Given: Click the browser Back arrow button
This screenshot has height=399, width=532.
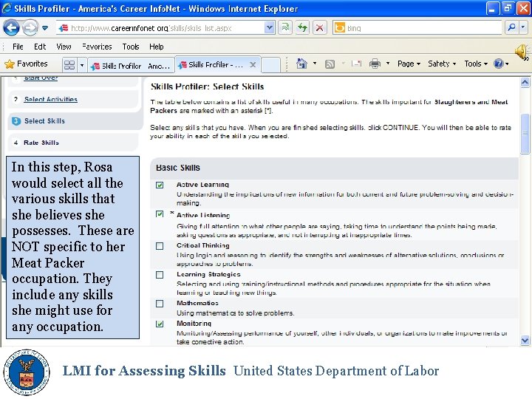Looking at the screenshot, I should [x=11, y=28].
